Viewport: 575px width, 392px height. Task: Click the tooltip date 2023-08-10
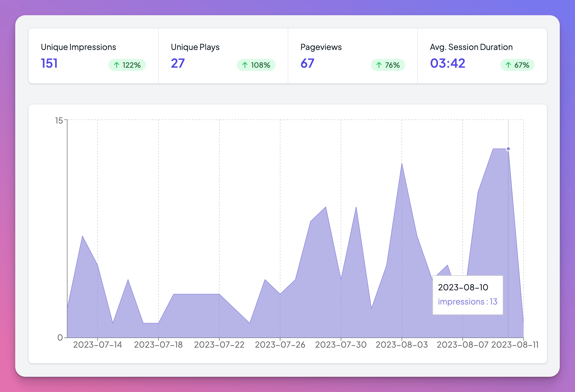pos(463,287)
